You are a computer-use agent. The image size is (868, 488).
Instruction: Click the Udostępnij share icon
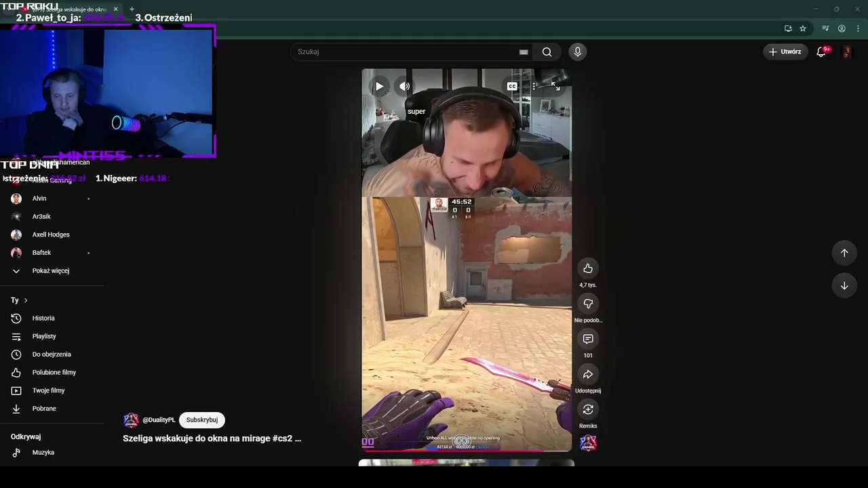(588, 374)
